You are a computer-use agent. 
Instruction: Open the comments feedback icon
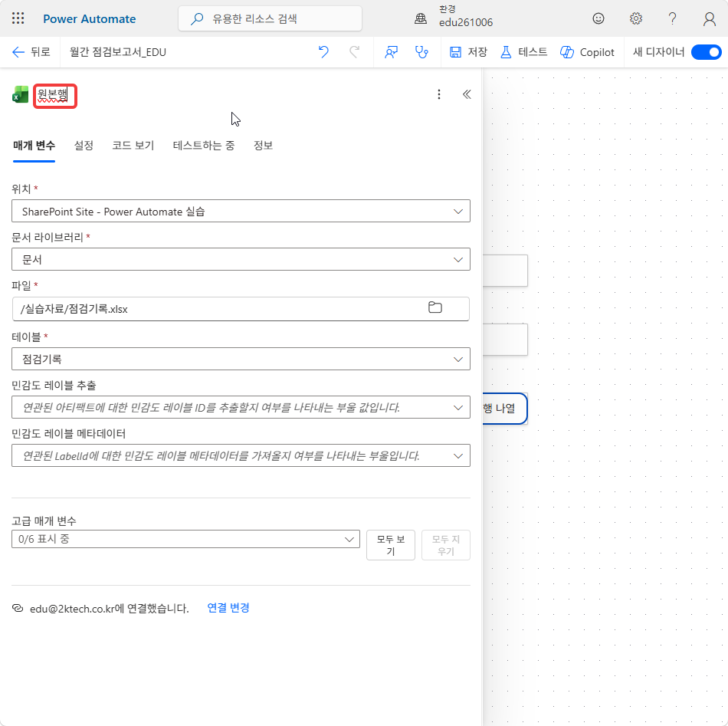tap(391, 52)
